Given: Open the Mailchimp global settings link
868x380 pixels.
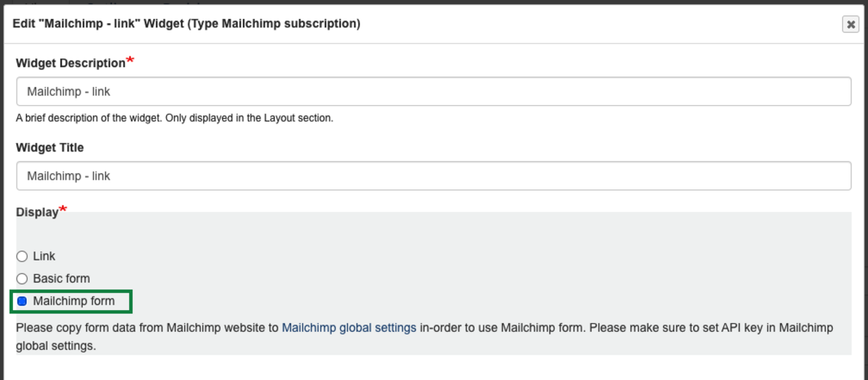Looking at the screenshot, I should [x=349, y=328].
